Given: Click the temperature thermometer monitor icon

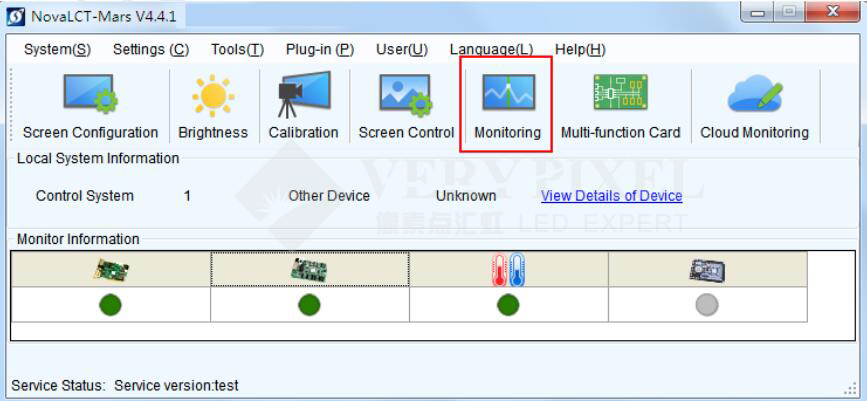Looking at the screenshot, I should 509,270.
